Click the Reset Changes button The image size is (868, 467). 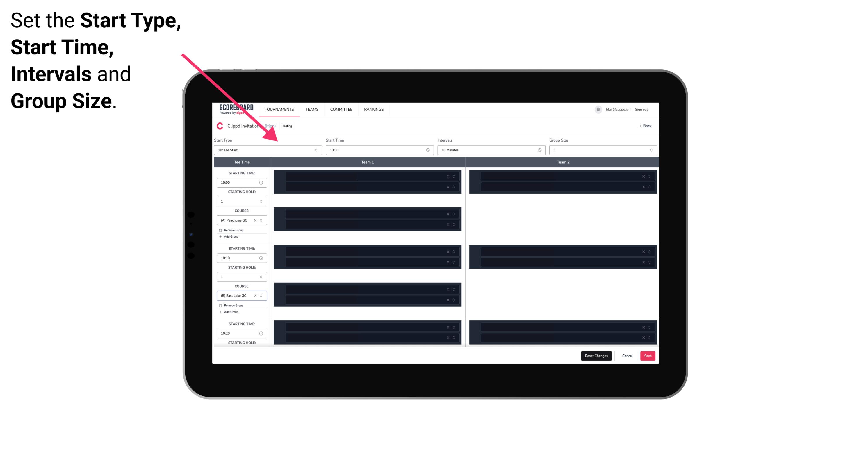(596, 355)
